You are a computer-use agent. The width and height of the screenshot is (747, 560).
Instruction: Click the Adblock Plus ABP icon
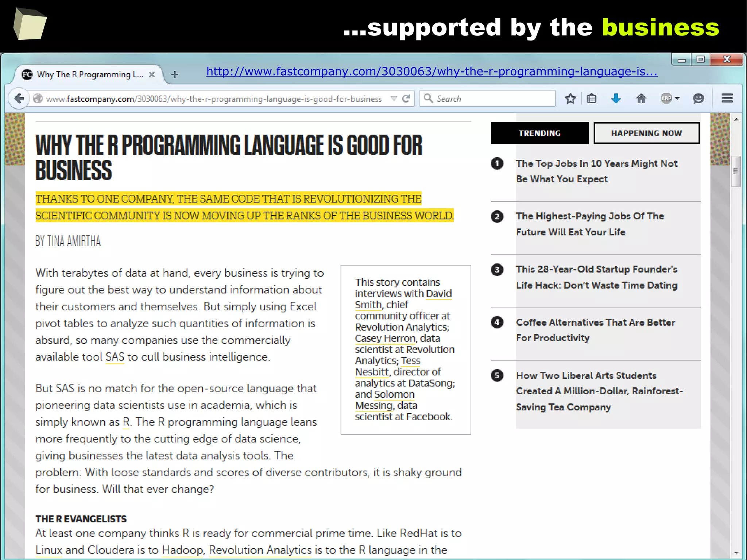pyautogui.click(x=666, y=98)
